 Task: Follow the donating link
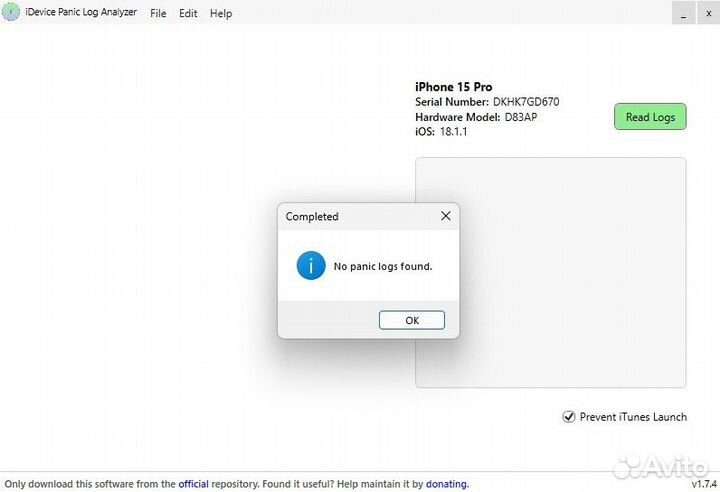point(446,484)
